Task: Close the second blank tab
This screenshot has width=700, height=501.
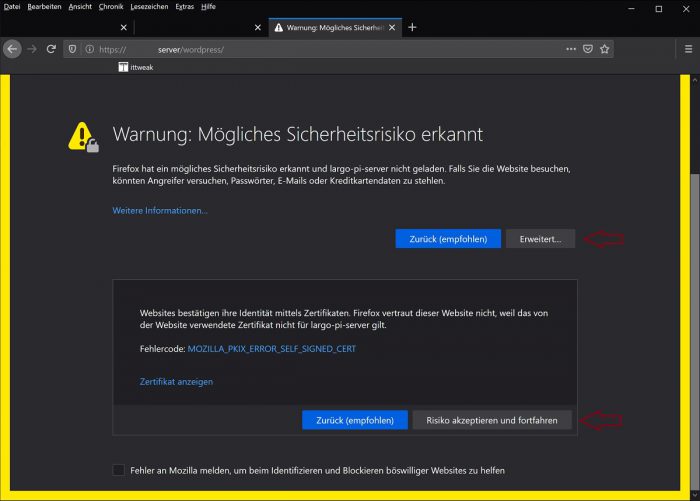Action: click(258, 27)
